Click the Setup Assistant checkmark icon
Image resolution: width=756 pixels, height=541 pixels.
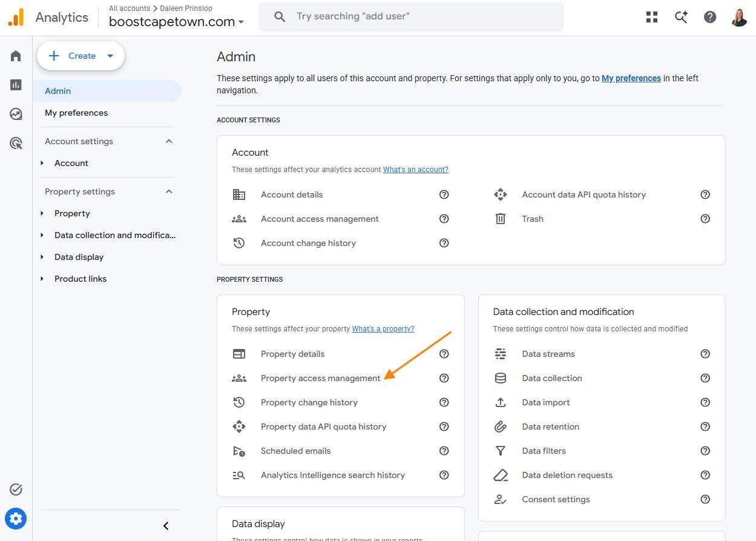coord(16,490)
